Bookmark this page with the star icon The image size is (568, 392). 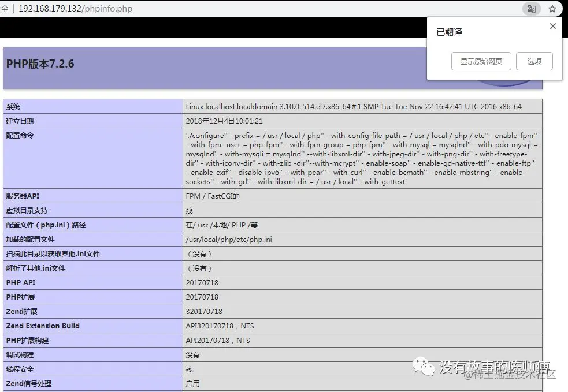click(552, 9)
